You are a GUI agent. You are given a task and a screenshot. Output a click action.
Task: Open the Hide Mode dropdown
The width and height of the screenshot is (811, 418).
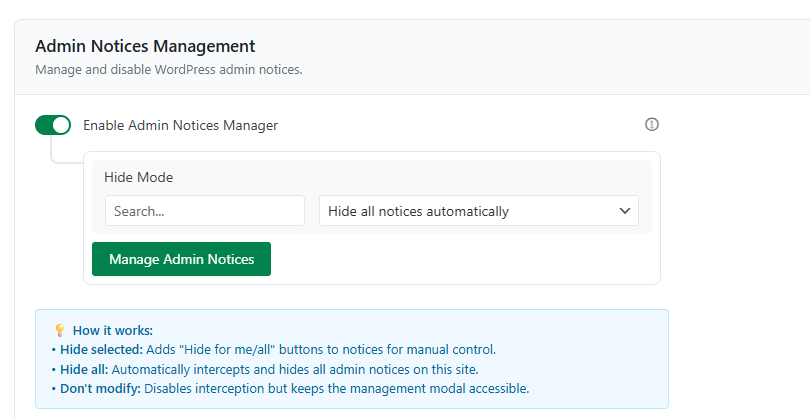point(478,211)
